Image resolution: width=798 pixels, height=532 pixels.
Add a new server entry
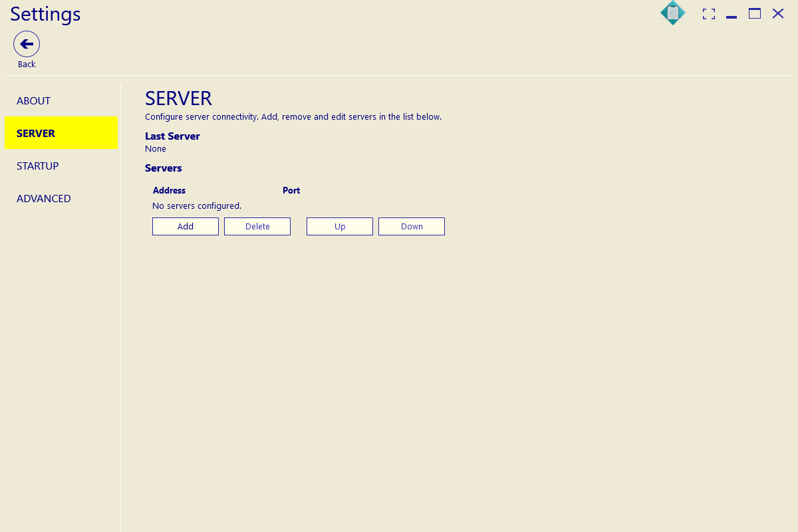[x=186, y=226]
